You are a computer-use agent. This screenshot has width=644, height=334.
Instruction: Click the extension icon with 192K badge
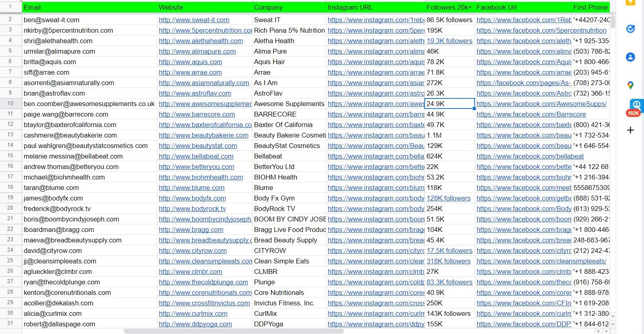tap(636, 106)
